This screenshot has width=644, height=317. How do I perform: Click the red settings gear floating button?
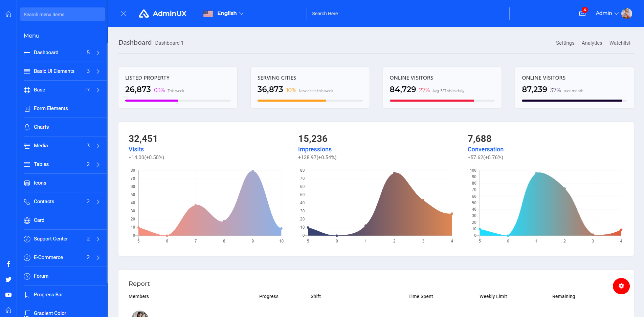coord(621,286)
